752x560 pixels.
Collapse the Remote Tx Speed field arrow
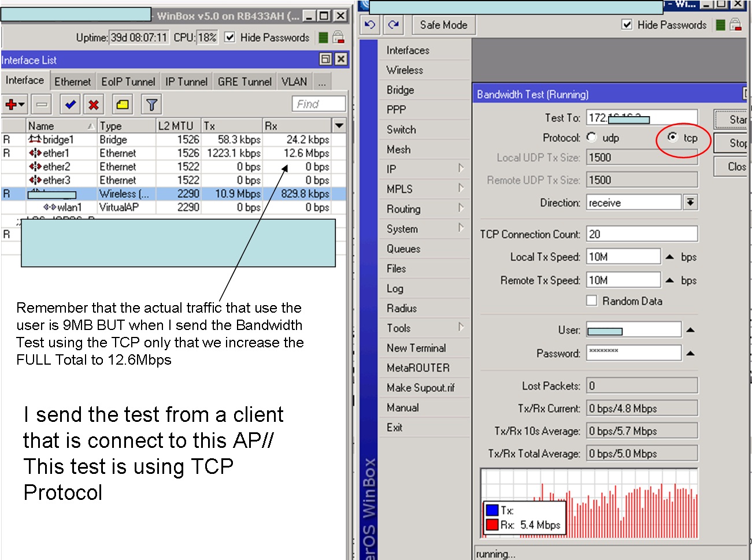(669, 280)
